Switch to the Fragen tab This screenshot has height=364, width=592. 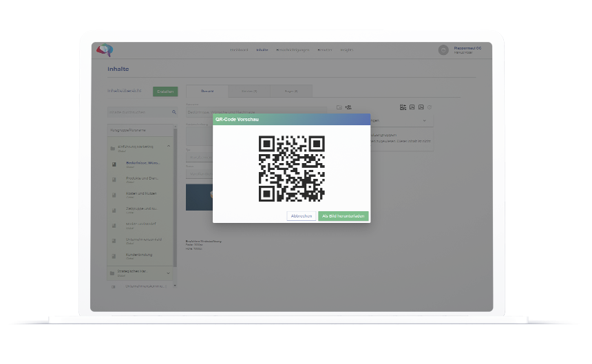[x=291, y=92]
